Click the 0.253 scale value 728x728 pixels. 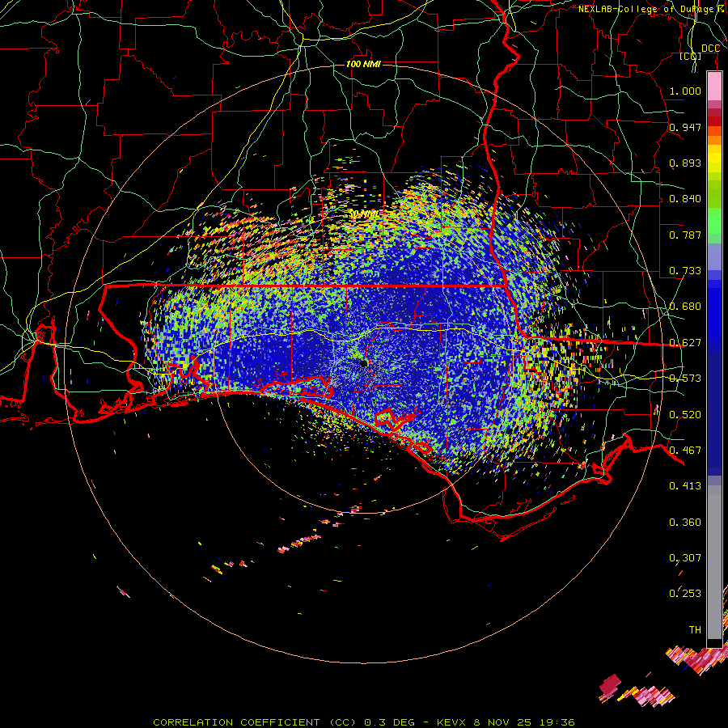tap(685, 594)
